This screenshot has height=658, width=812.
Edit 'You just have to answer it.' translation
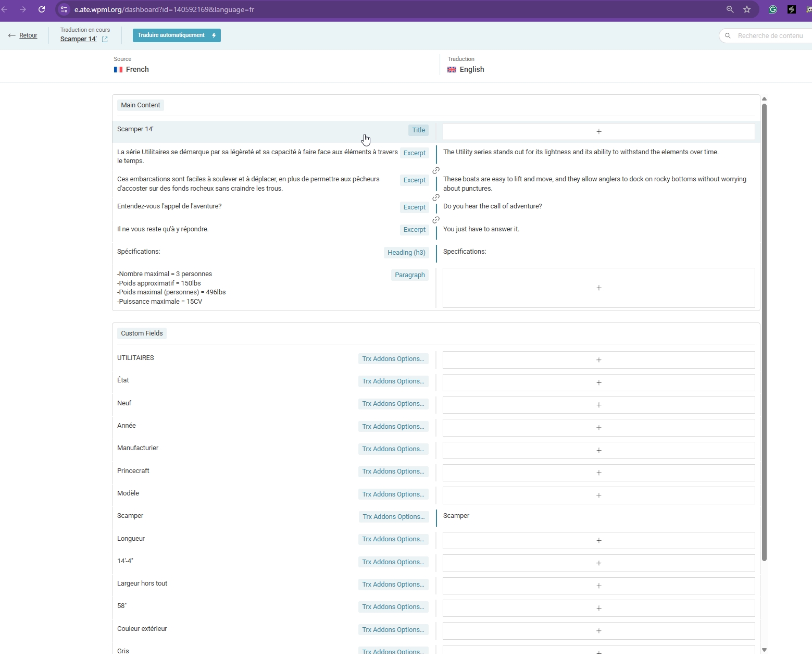pyautogui.click(x=481, y=229)
